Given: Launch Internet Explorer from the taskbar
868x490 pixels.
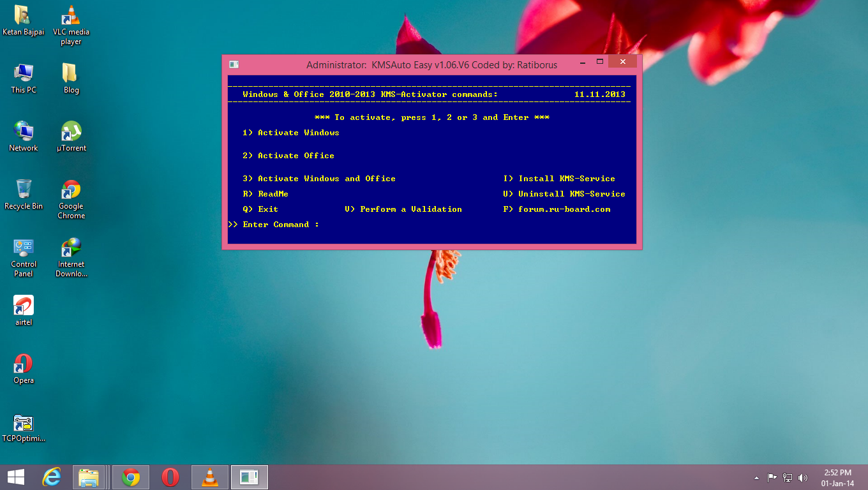Looking at the screenshot, I should click(x=52, y=477).
